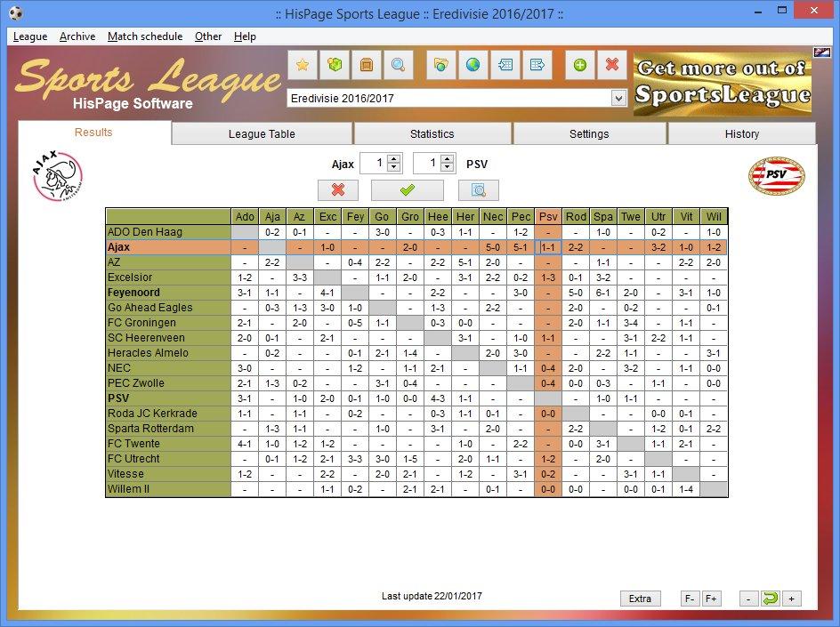Confirm the score with green checkmark
This screenshot has width=840, height=627.
[x=408, y=190]
